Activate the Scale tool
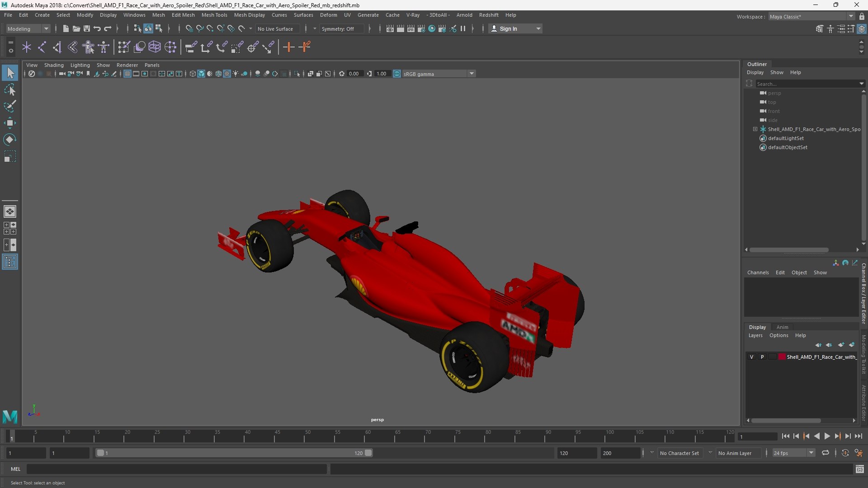 point(10,156)
